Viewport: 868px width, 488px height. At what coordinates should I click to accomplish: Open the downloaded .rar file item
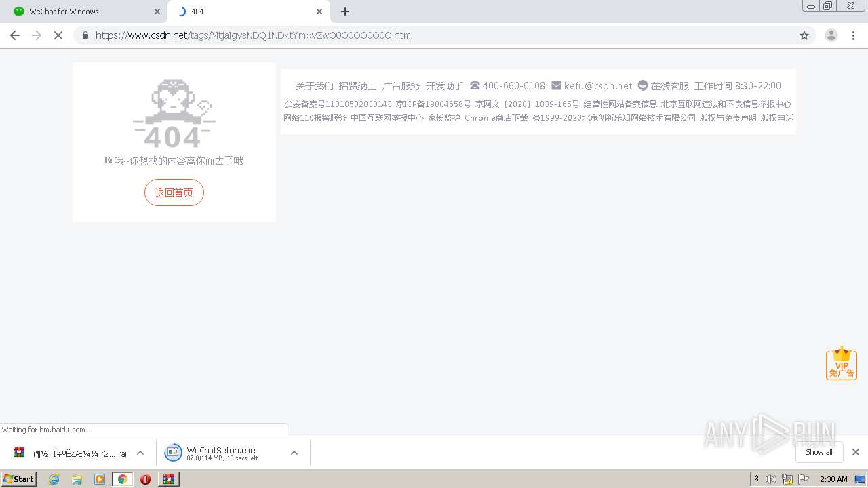click(71, 453)
